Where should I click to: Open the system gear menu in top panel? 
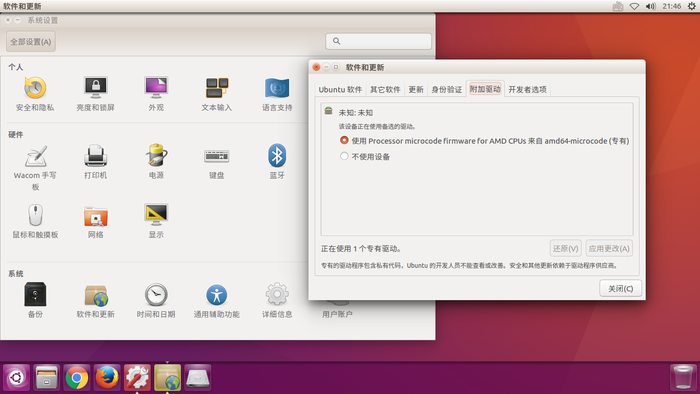(x=691, y=6)
